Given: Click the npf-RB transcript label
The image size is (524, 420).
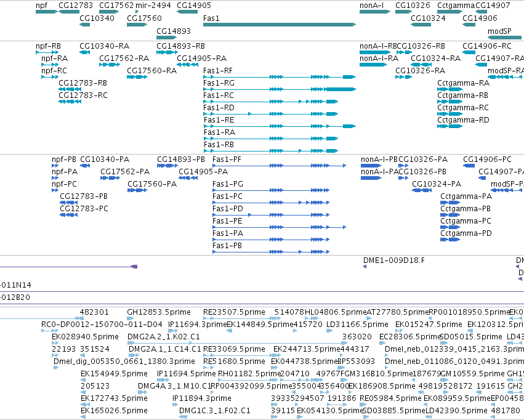Looking at the screenshot, I should (x=48, y=46).
